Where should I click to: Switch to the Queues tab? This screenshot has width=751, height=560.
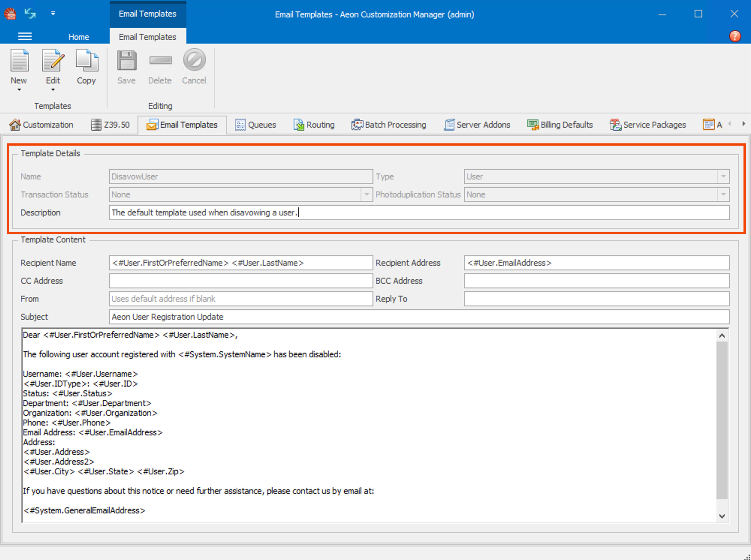256,125
